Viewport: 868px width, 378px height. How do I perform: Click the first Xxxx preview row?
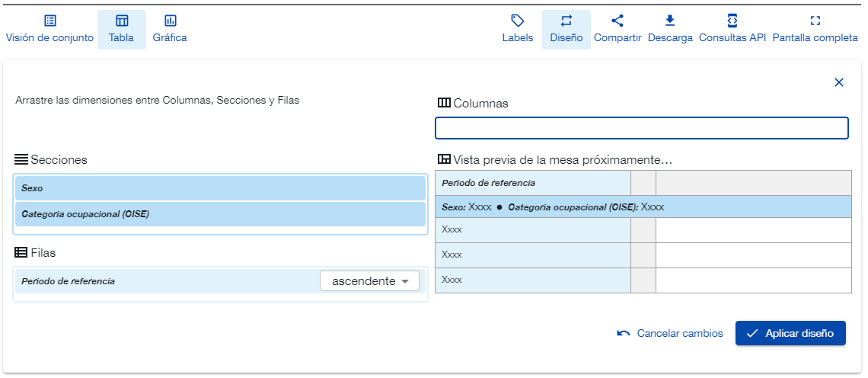coord(532,229)
